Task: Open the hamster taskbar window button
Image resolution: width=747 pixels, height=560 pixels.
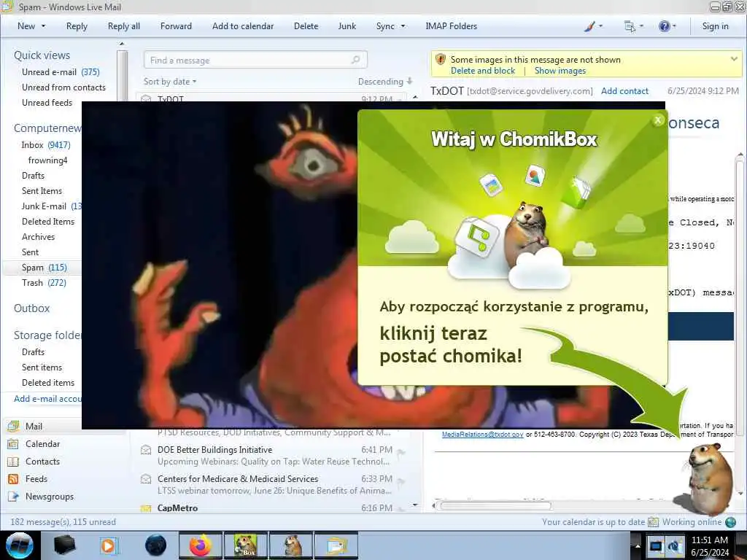Action: [x=291, y=545]
